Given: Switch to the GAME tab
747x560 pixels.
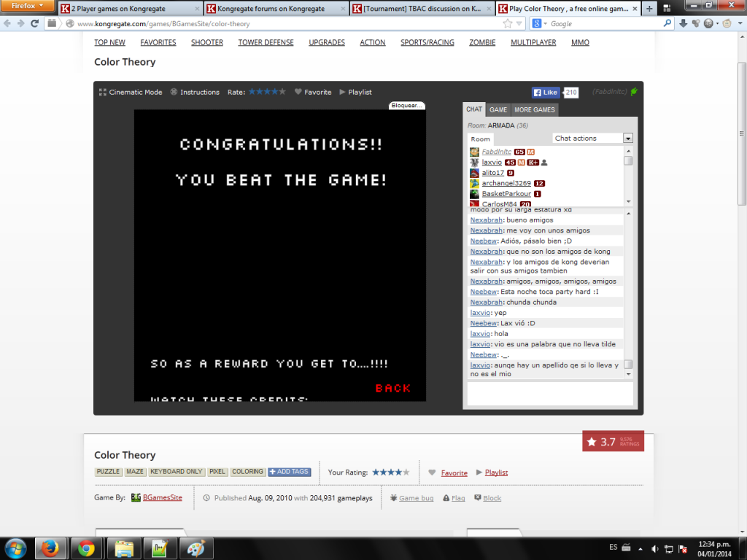Looking at the screenshot, I should click(498, 110).
